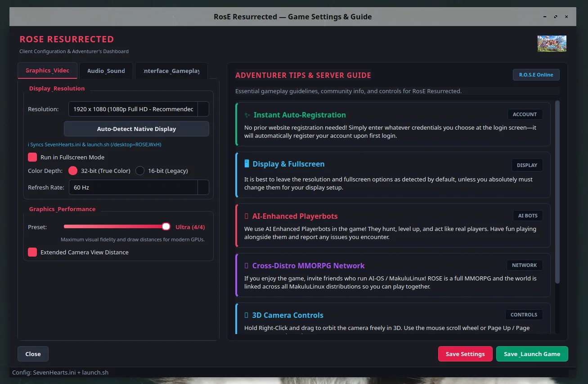Click the Close button at bottom left
This screenshot has height=384, width=588.
click(33, 354)
